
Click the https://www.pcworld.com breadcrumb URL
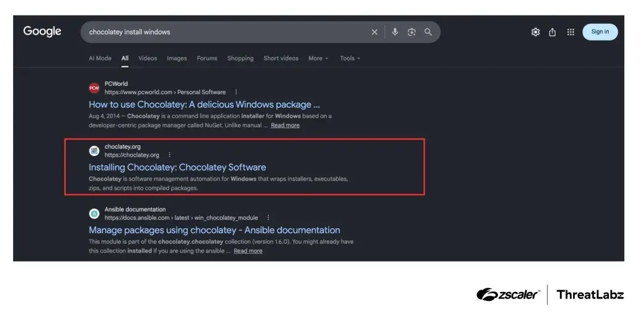coord(165,92)
